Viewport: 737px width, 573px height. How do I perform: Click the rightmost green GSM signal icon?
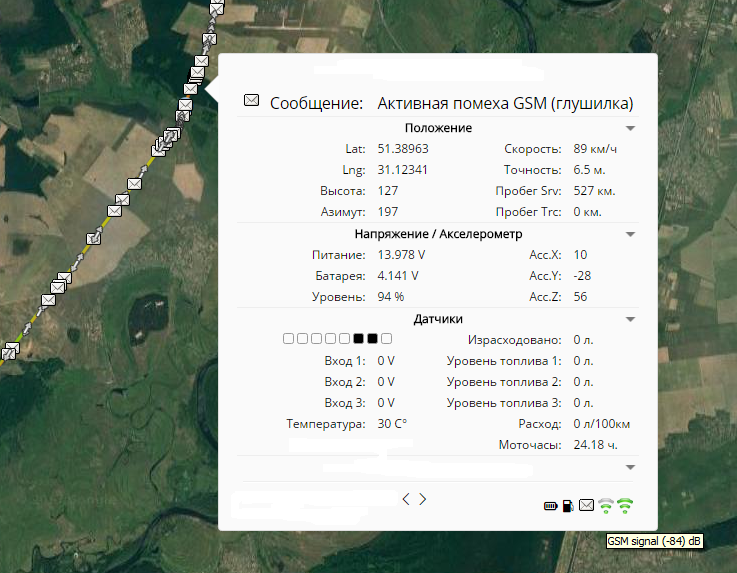pyautogui.click(x=626, y=506)
